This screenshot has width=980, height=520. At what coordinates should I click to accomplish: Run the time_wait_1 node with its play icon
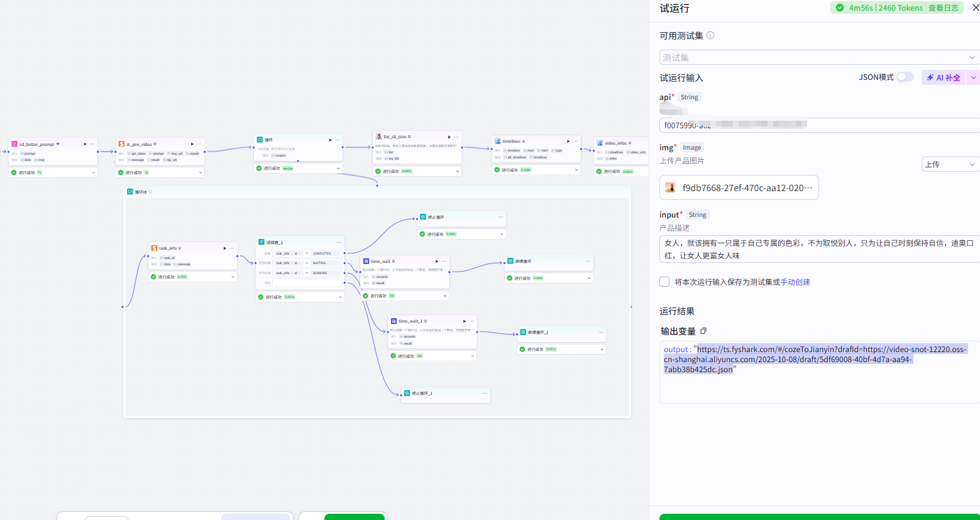point(465,321)
